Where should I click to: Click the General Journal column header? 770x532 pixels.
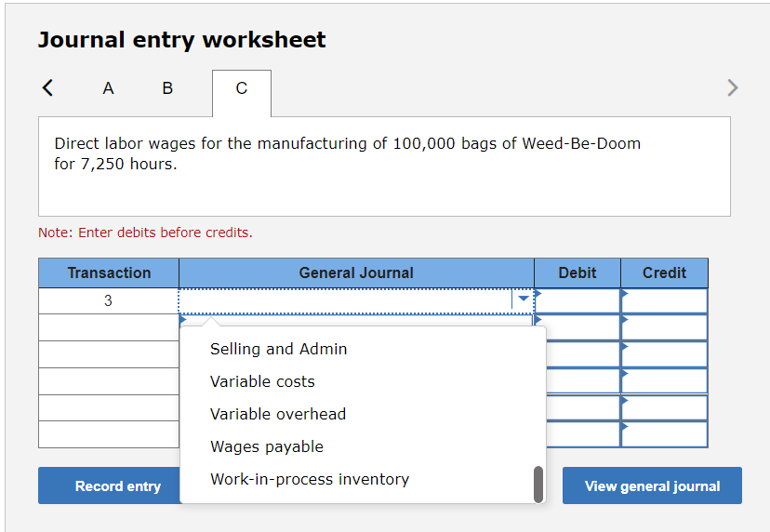pos(356,273)
